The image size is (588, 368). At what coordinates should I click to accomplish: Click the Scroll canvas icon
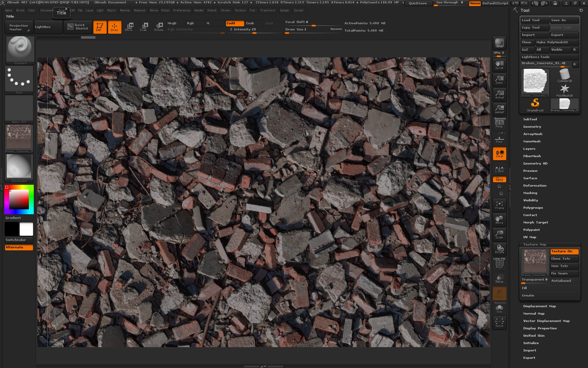[499, 65]
